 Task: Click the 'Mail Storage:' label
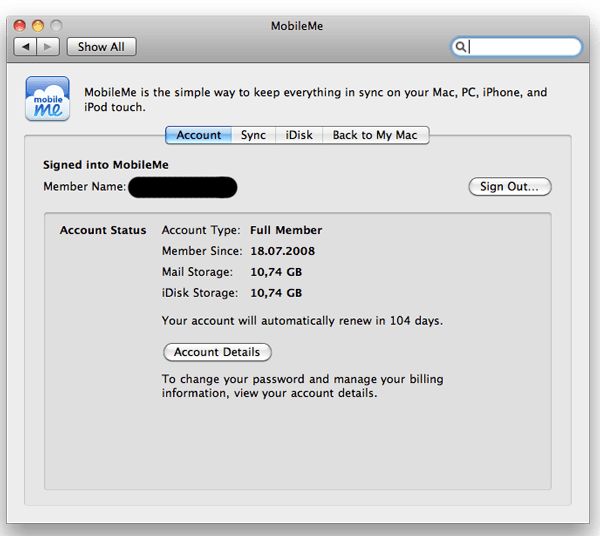click(197, 272)
